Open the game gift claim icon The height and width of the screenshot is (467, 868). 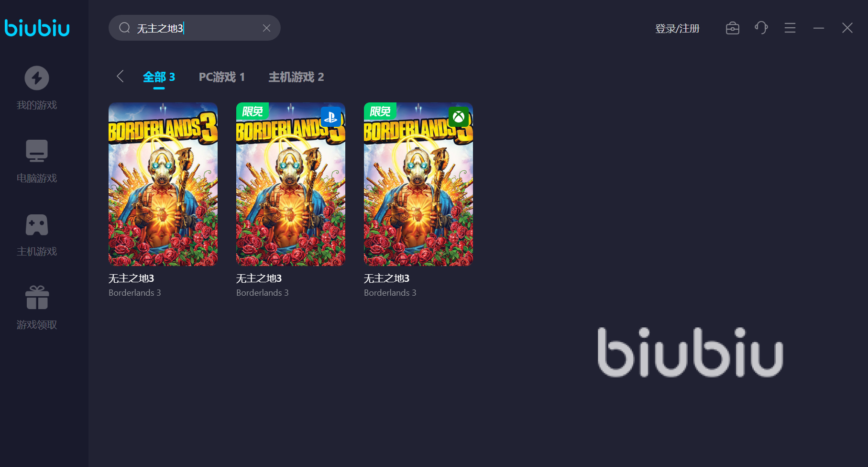pos(37,297)
